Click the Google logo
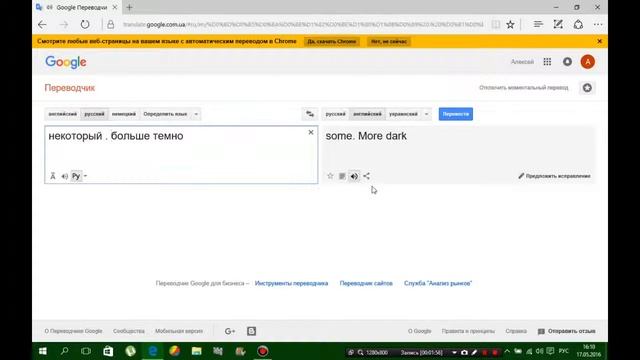 66,62
